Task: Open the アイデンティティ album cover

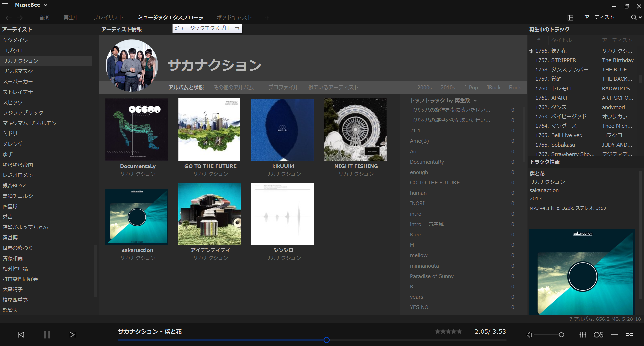Action: click(210, 214)
